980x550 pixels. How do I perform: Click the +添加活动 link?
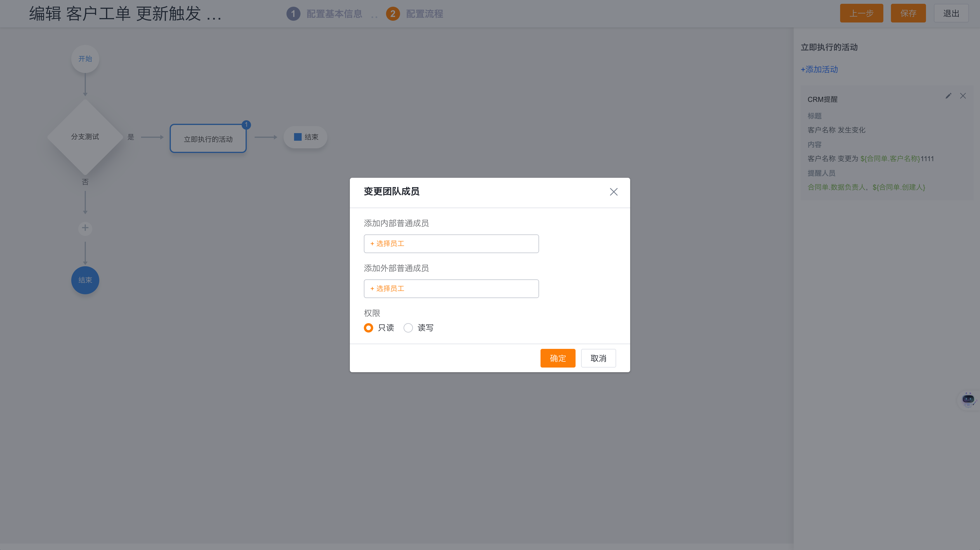click(x=819, y=69)
